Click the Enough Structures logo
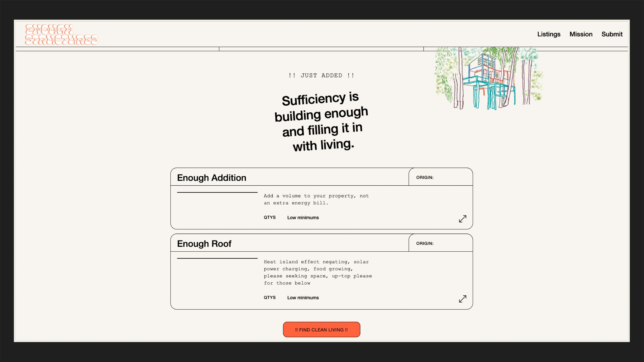644x362 pixels. 61,35
